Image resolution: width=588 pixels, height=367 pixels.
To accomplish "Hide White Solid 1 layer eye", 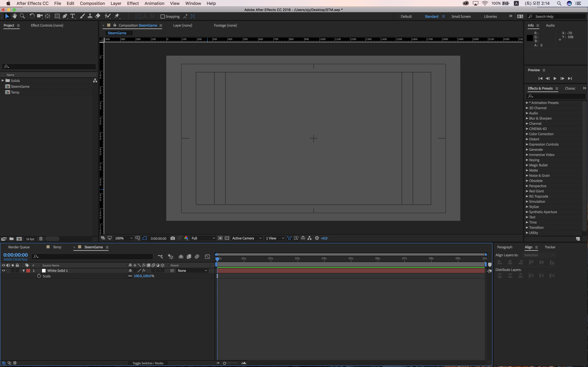I will (x=3, y=270).
